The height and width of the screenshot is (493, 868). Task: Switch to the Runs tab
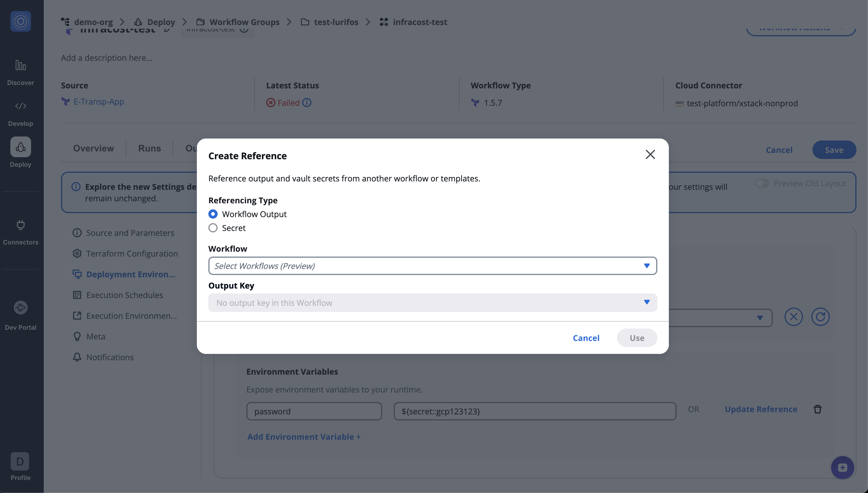149,148
